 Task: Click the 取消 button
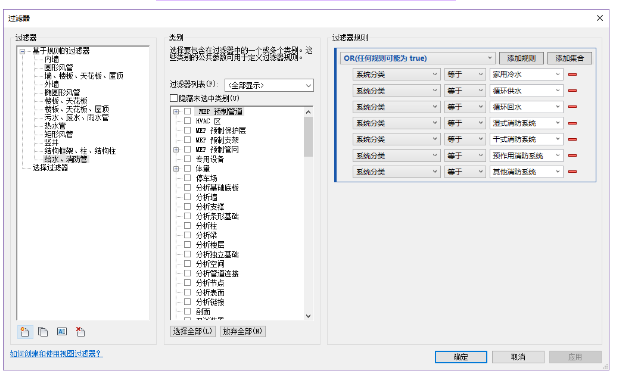click(518, 357)
